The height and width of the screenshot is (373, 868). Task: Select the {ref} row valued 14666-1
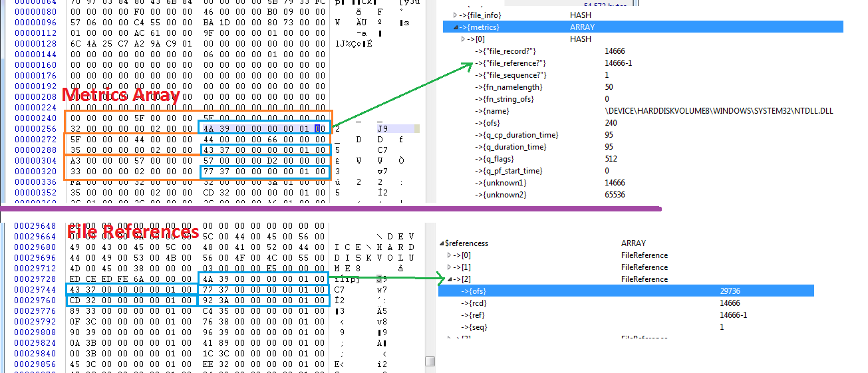tap(626, 315)
